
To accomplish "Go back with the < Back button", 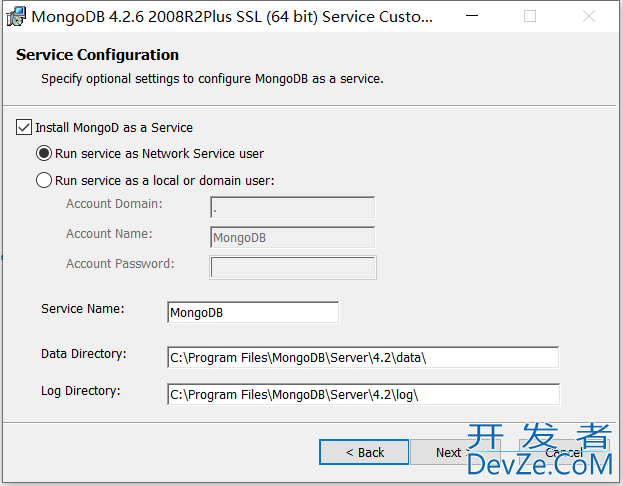I will pos(364,452).
